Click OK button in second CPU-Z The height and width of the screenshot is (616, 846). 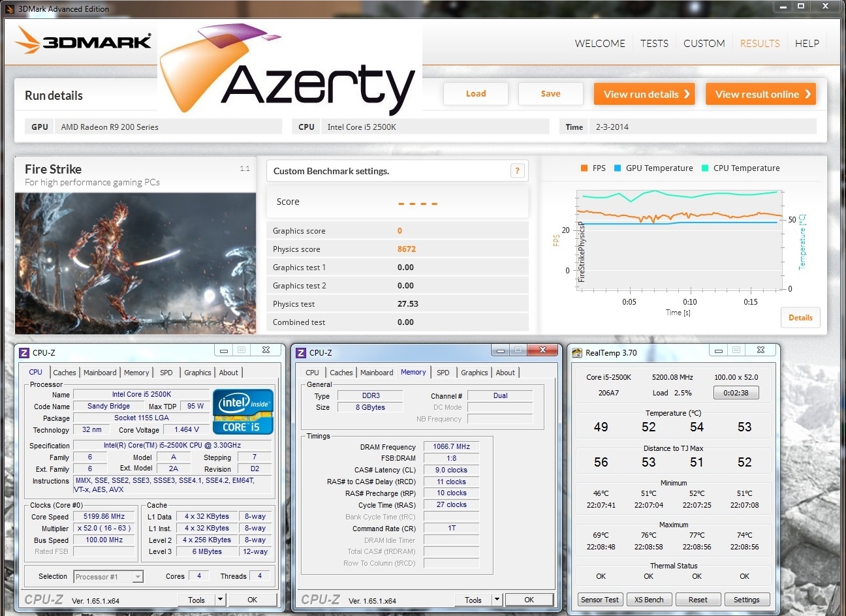pyautogui.click(x=529, y=600)
